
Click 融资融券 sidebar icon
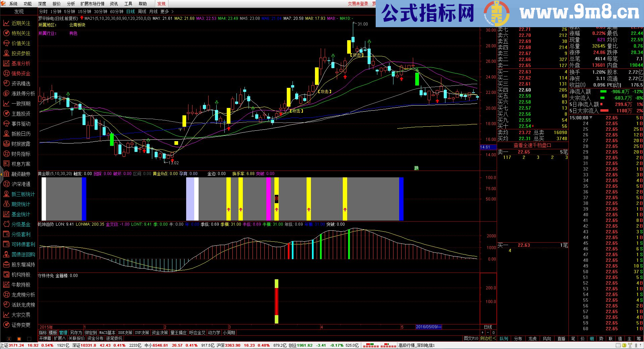6,174
